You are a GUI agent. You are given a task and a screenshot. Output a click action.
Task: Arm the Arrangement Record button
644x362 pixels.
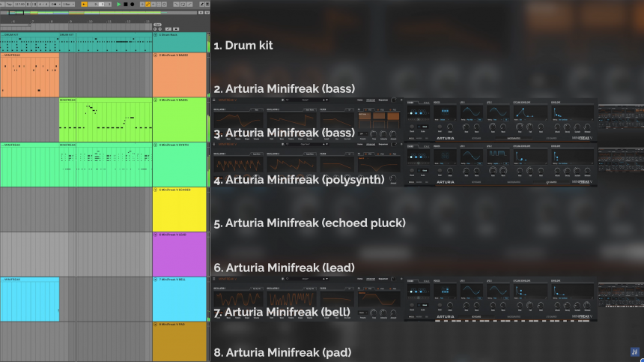pyautogui.click(x=133, y=4)
